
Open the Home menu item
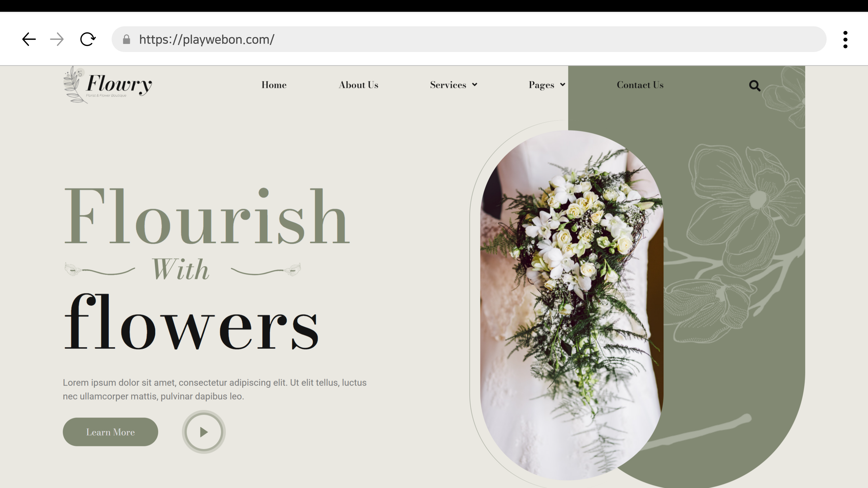click(274, 85)
